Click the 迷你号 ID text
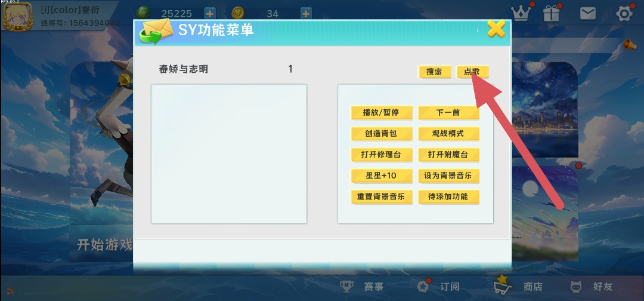 click(80, 23)
